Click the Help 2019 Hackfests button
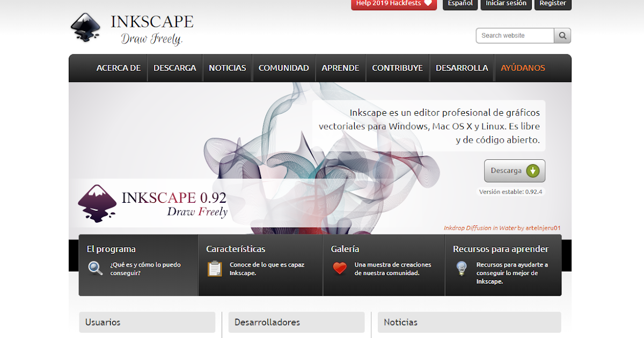Viewport: 644px width, 338px height. (394, 4)
